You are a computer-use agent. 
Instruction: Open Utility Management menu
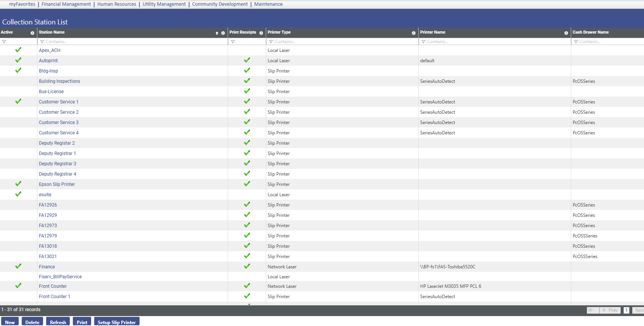click(164, 4)
